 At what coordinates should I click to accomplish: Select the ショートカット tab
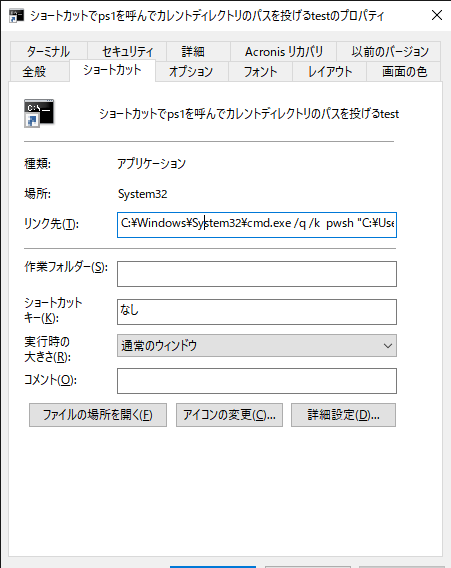[x=112, y=70]
